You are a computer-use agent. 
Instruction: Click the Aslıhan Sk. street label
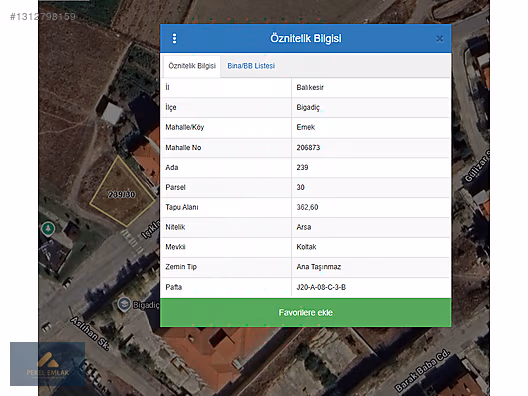point(90,333)
